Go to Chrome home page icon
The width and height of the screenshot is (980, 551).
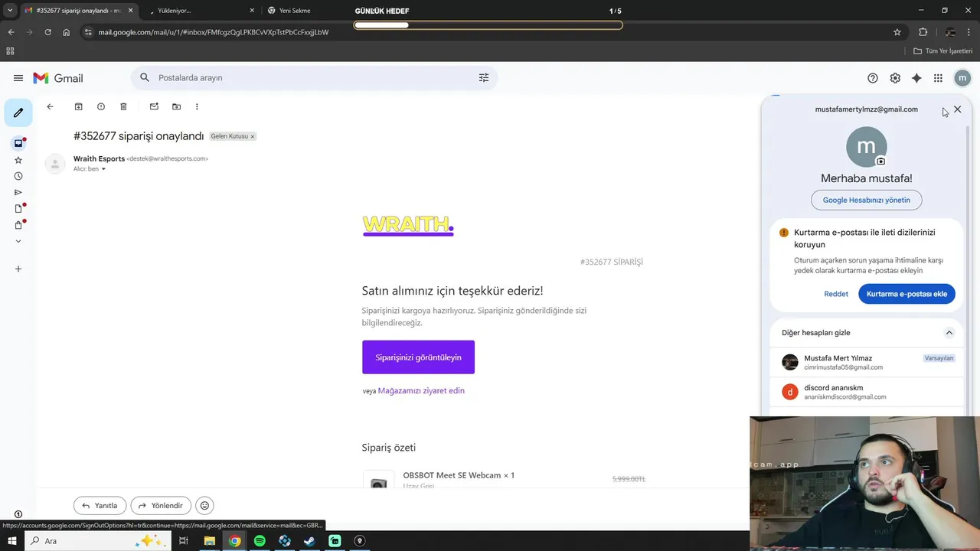point(67,32)
